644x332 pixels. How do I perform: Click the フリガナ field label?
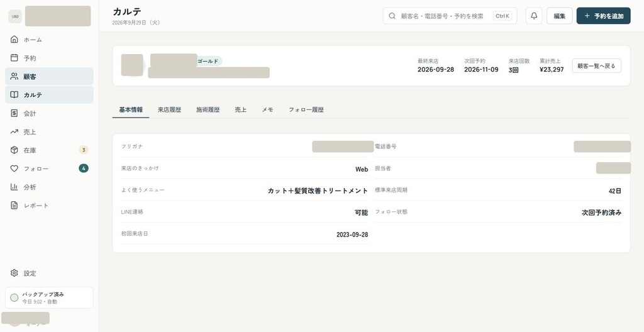(132, 147)
